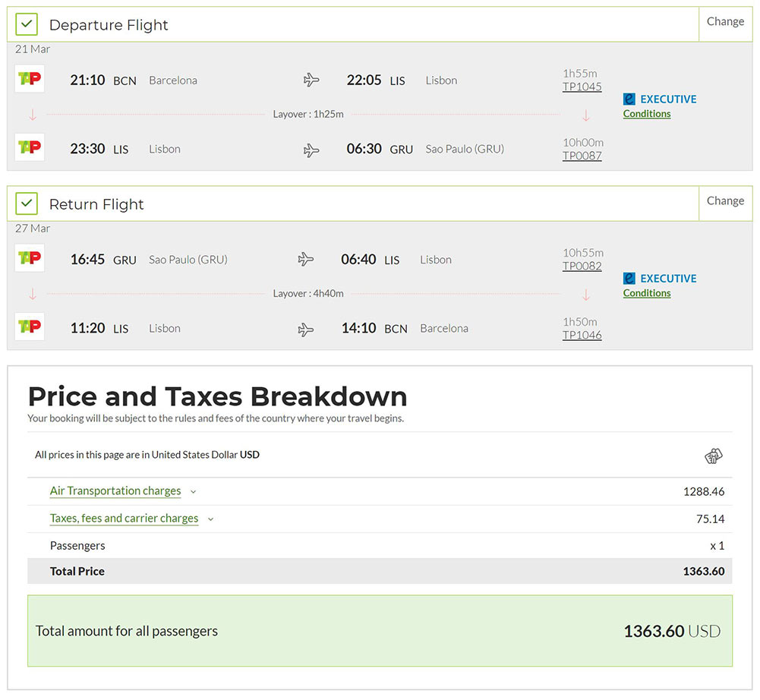Click right red arrow near departure layover 1h25m
Screen dimensions: 760x700
[x=586, y=115]
